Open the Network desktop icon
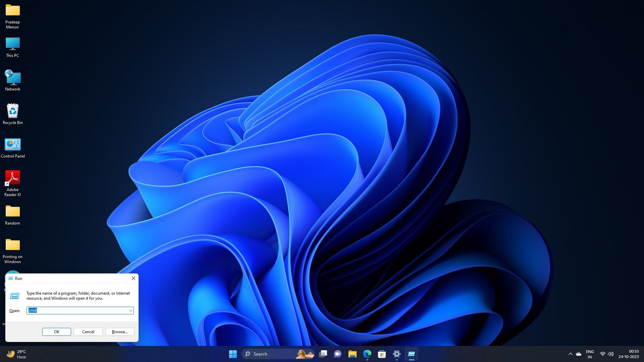This screenshot has height=362, width=644. tap(12, 77)
